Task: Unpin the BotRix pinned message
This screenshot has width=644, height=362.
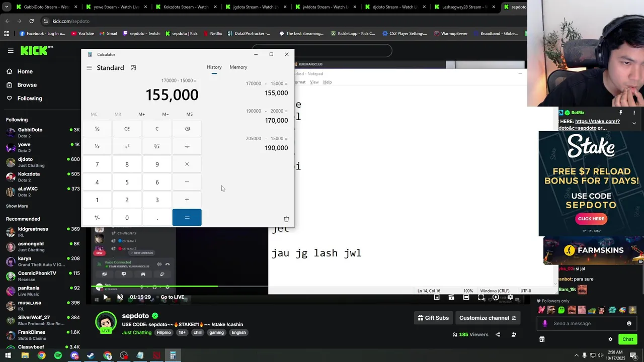Action: pyautogui.click(x=621, y=113)
